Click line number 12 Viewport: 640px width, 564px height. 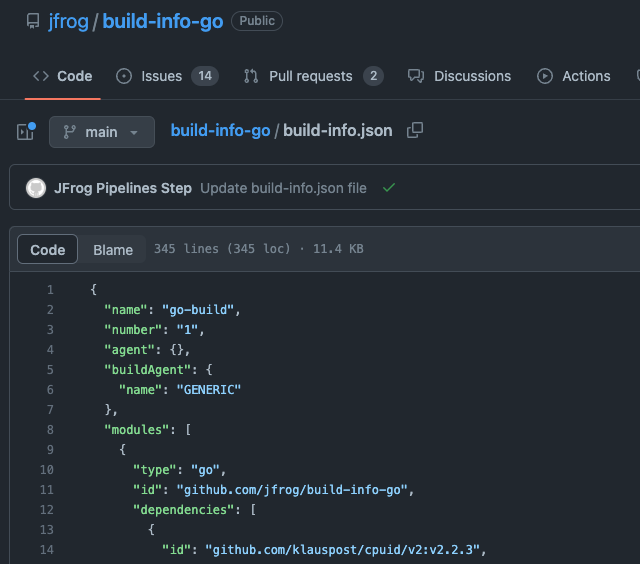click(47, 510)
